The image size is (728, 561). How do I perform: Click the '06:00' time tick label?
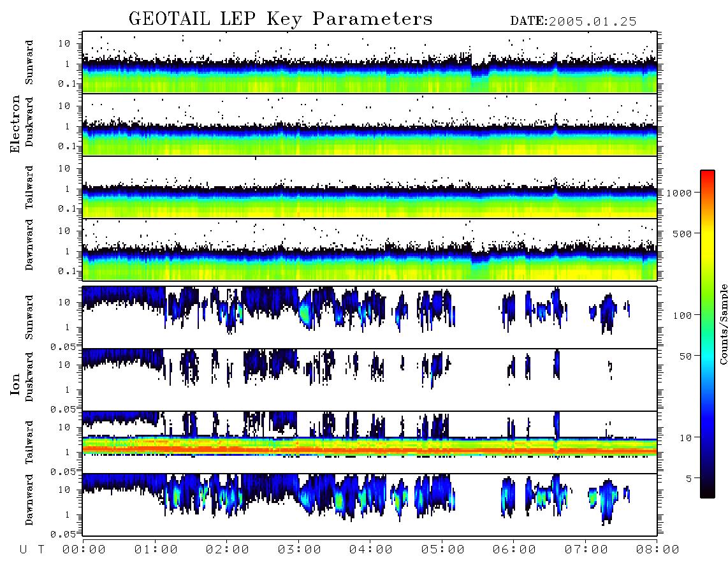[x=514, y=550]
